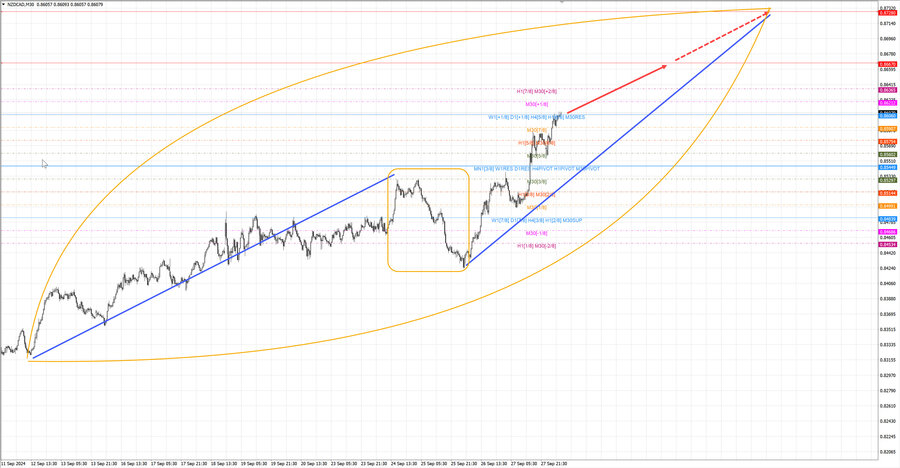Select the red 0.86670 price tag
Screen dimensions: 900x468
(889, 64)
